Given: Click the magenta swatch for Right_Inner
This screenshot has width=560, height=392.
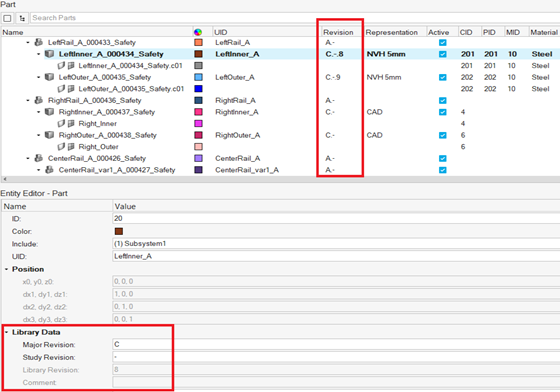Looking at the screenshot, I should point(198,124).
